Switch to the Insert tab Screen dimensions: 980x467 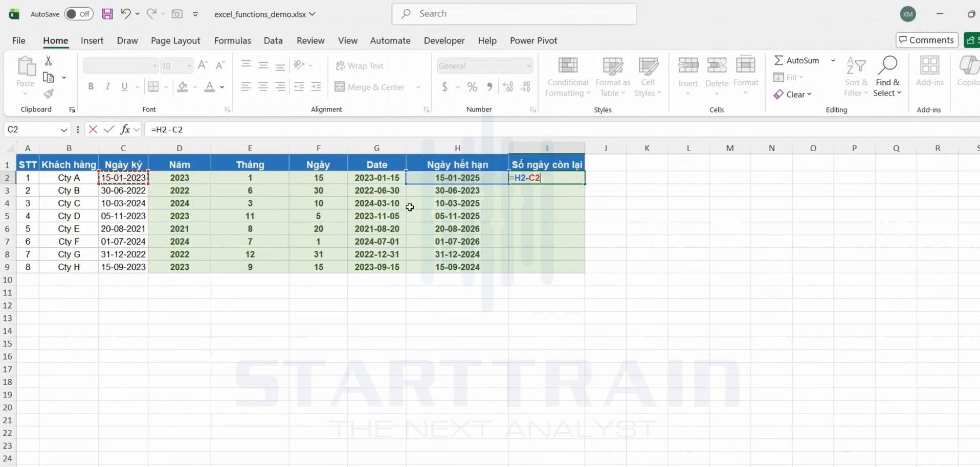[92, 40]
